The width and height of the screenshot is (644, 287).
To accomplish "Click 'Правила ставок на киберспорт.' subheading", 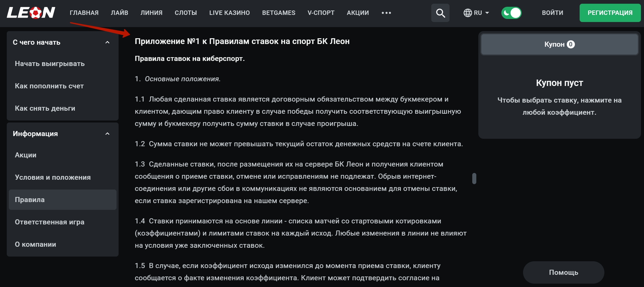I will [190, 59].
